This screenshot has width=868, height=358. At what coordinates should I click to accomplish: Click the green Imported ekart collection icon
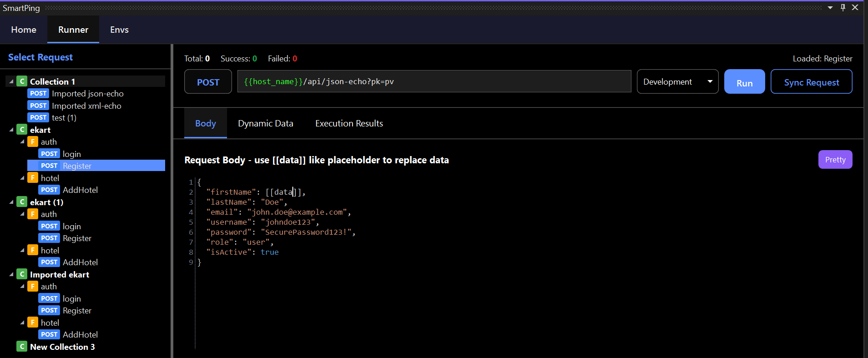[22, 274]
